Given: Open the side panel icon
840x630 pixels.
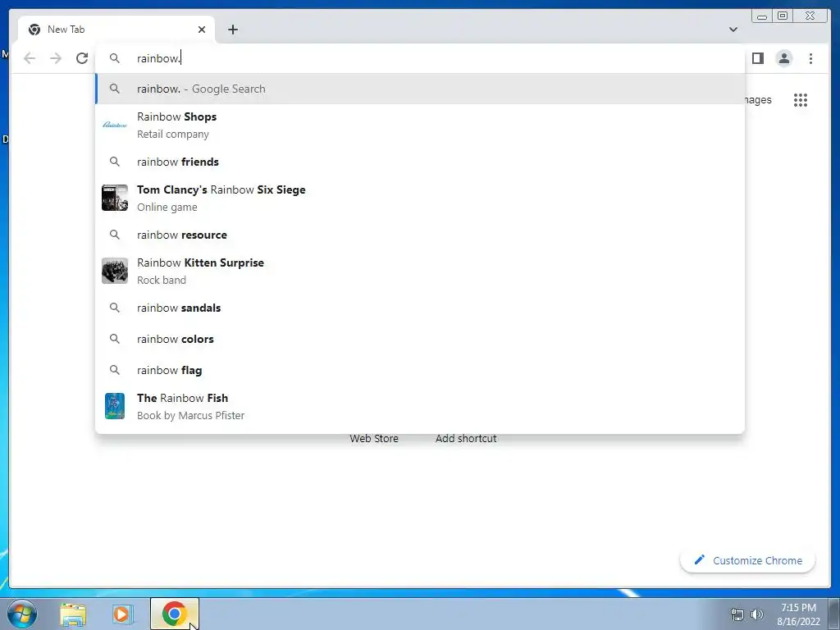Looking at the screenshot, I should [x=757, y=58].
